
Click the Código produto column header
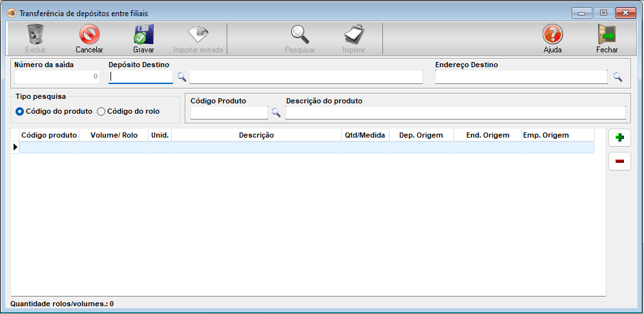point(49,135)
